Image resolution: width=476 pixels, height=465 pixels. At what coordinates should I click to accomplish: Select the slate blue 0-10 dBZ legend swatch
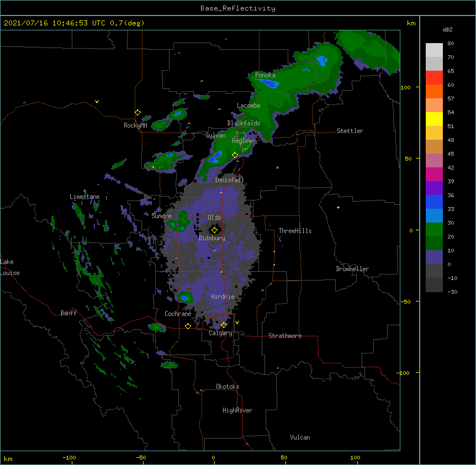tap(434, 257)
